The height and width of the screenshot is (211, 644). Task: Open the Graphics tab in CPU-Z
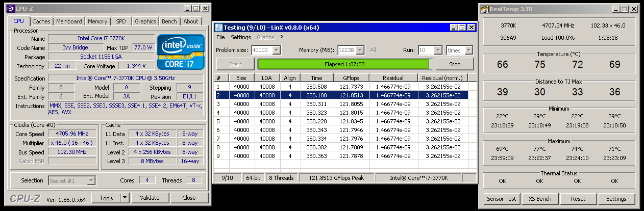pos(145,21)
